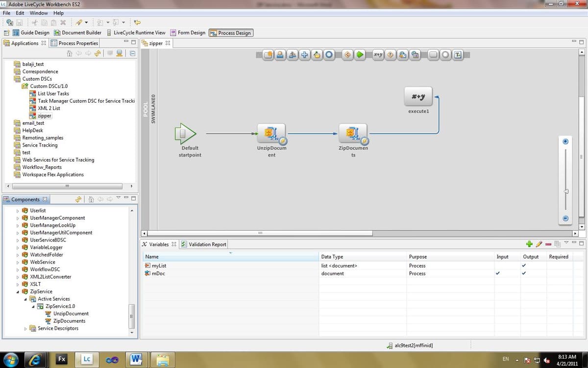
Task: Open the Window menu
Action: [38, 13]
